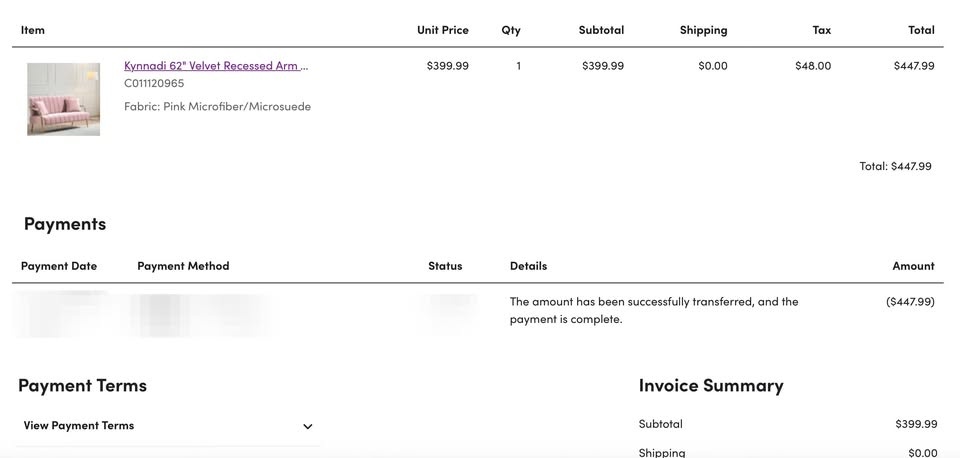Click the ($447.99) payment amount
The image size is (960, 458).
point(910,302)
